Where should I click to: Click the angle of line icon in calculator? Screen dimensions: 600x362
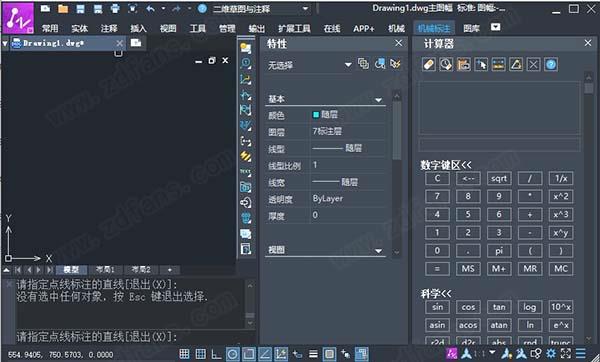[x=516, y=64]
